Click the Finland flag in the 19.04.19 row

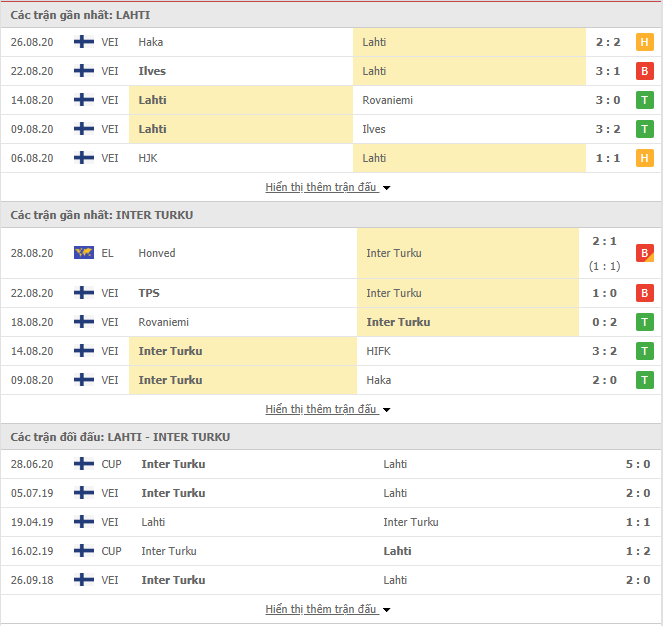point(84,522)
